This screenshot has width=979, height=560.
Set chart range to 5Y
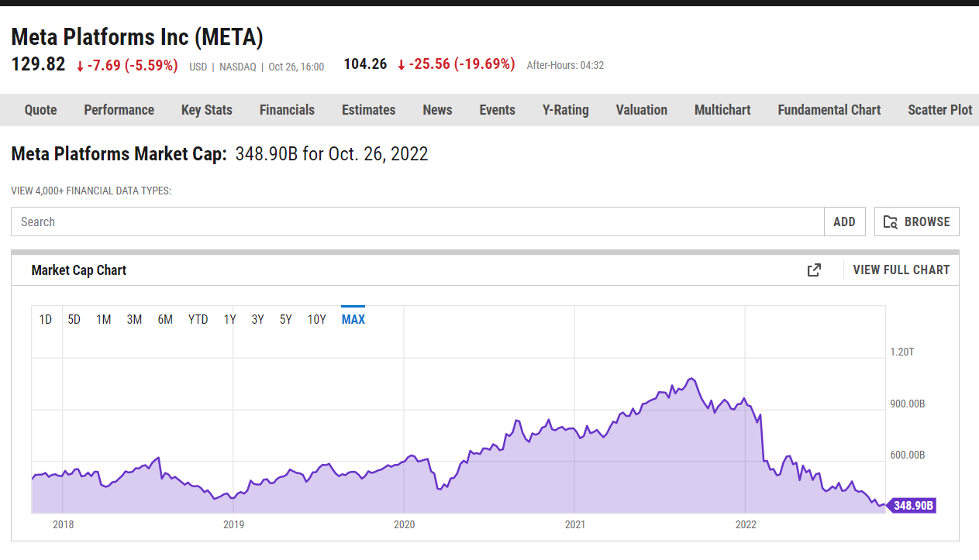(x=286, y=319)
